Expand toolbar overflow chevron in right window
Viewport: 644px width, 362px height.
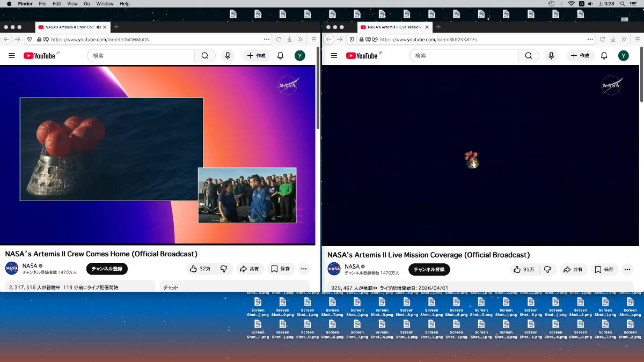click(624, 39)
